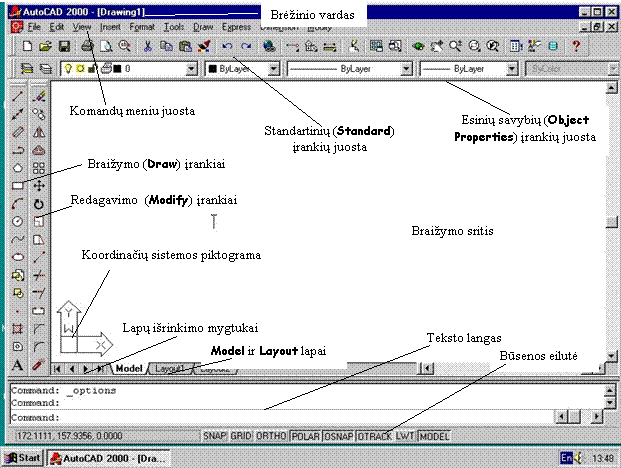This screenshot has height=468, width=621.
Task: Toggle SNAP mode in status bar
Action: pos(214,436)
